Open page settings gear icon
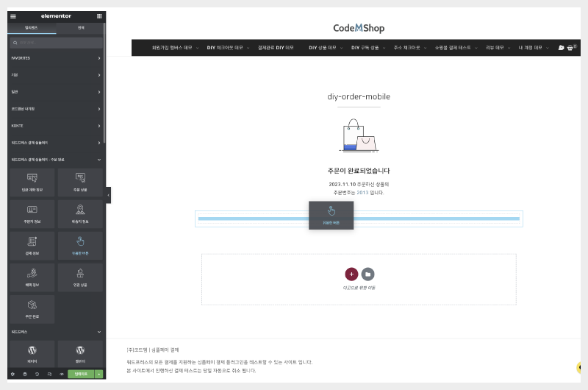 [x=12, y=375]
